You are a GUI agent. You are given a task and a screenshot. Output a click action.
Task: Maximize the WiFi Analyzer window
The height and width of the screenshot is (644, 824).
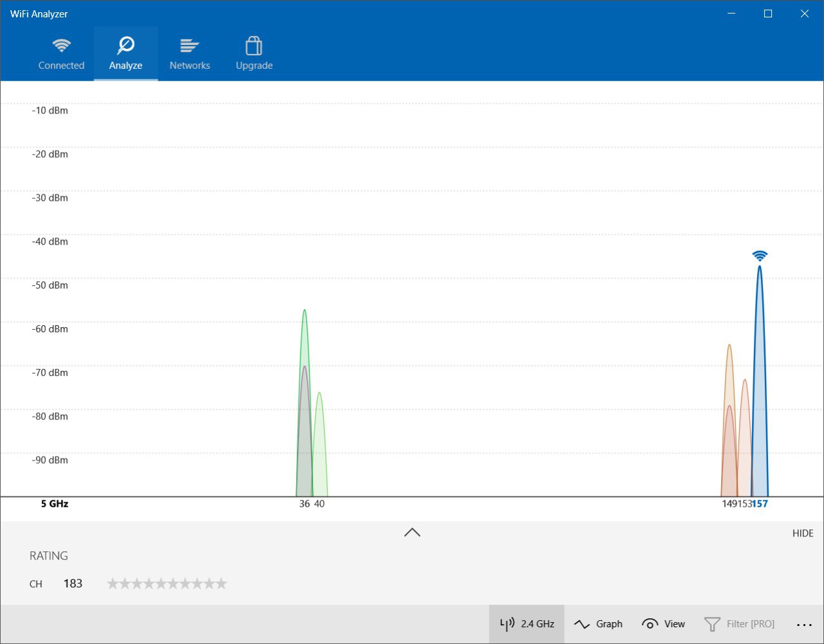(768, 14)
